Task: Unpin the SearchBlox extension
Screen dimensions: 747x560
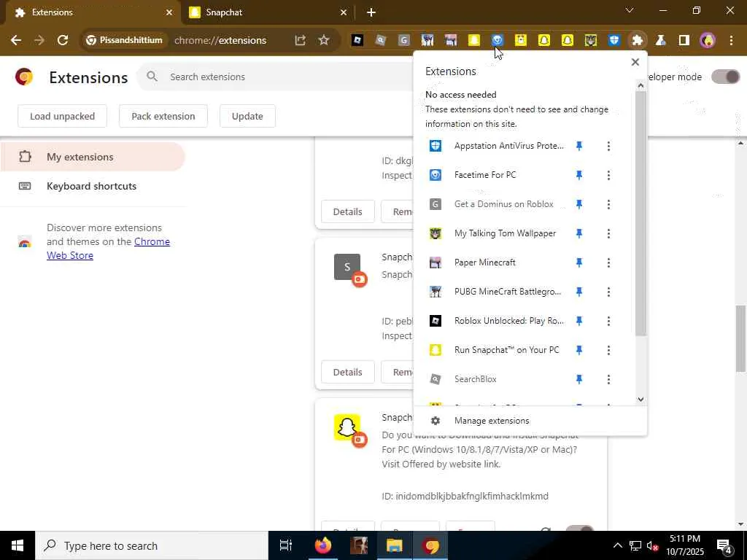Action: pos(579,379)
